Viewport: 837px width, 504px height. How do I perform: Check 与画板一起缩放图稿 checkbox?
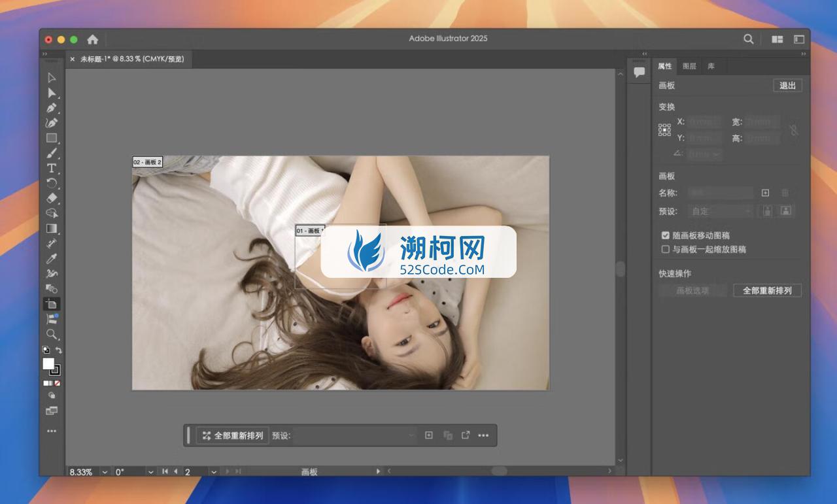[x=666, y=249]
